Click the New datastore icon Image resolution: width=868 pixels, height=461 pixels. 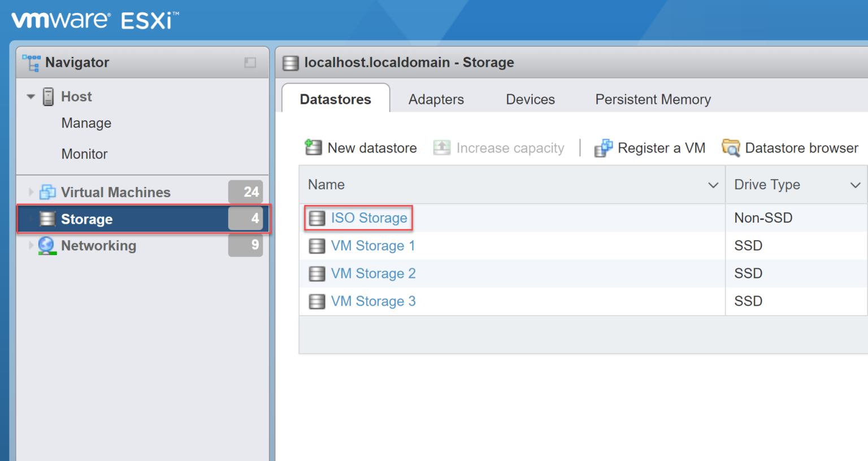pyautogui.click(x=313, y=147)
